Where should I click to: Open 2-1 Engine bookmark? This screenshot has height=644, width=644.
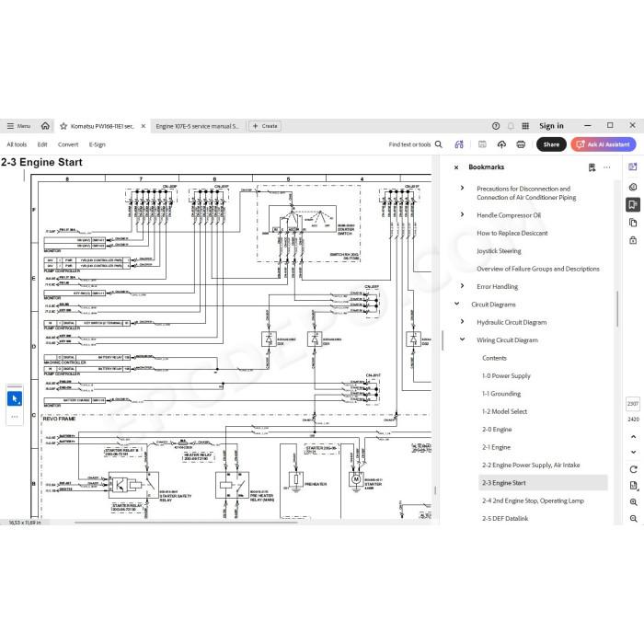coord(496,447)
